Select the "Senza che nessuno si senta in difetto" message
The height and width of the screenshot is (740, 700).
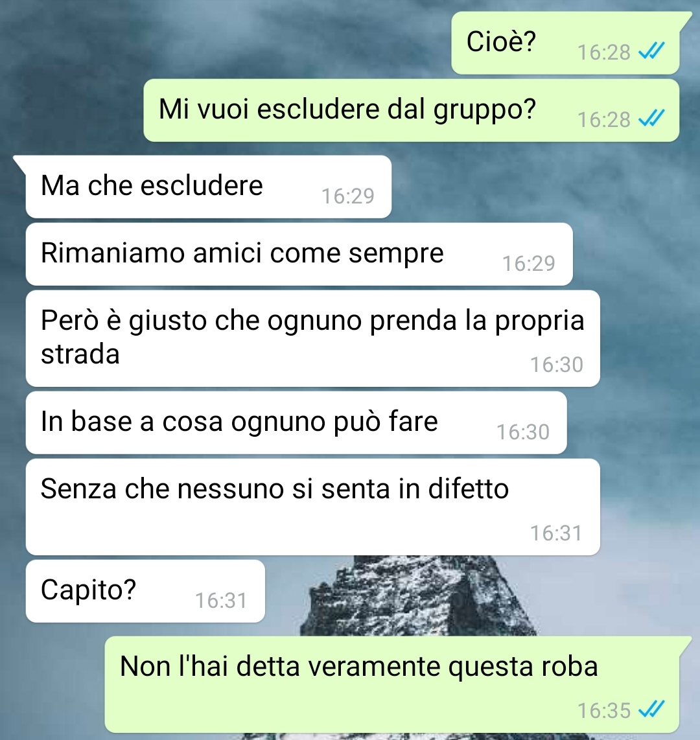[313, 507]
